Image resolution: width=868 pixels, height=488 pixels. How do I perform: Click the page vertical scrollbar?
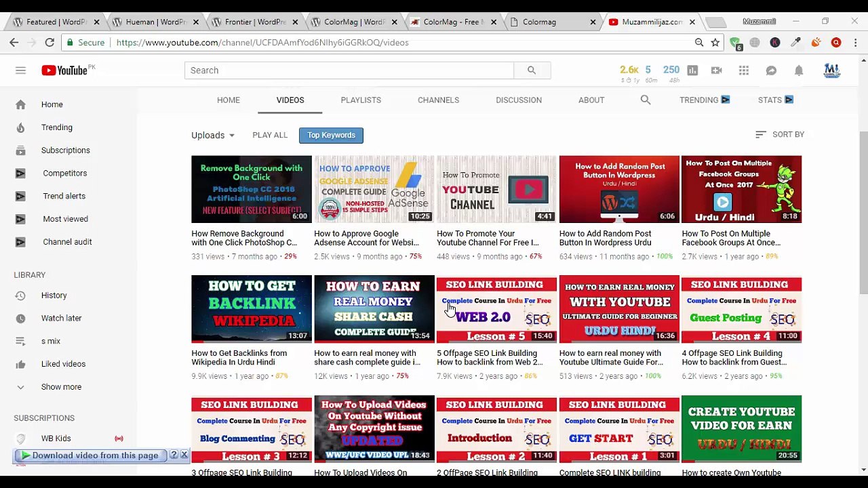click(863, 213)
